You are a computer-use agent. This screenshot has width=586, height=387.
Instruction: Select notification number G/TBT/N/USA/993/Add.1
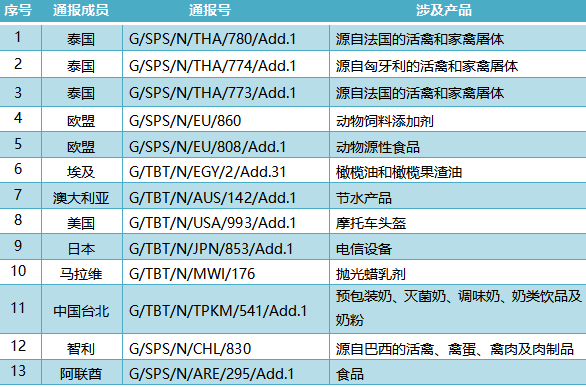[212, 223]
